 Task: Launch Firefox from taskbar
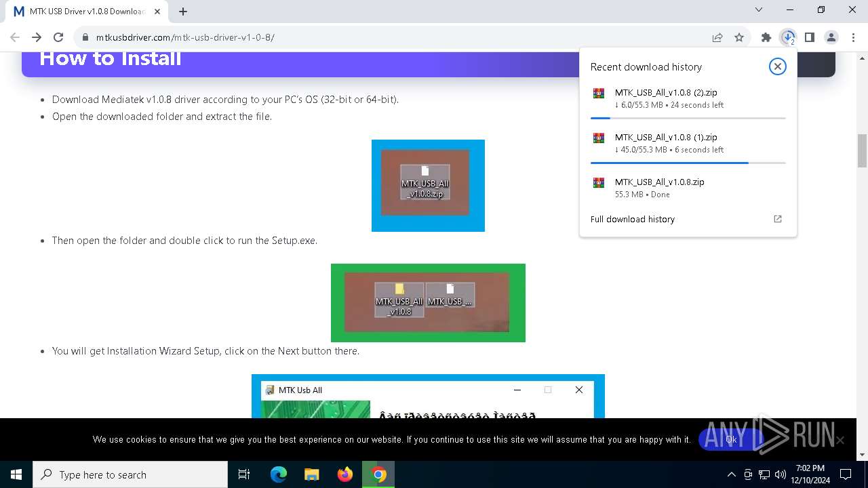pos(345,474)
